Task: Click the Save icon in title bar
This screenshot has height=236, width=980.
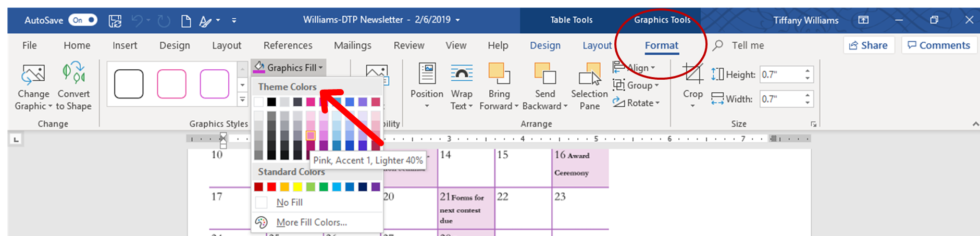Action: (115, 20)
